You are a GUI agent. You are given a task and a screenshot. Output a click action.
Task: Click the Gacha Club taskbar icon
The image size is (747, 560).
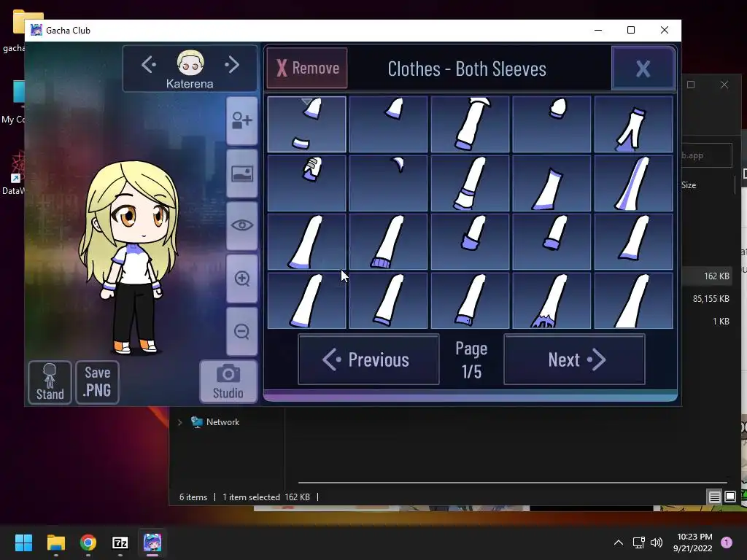tap(152, 542)
